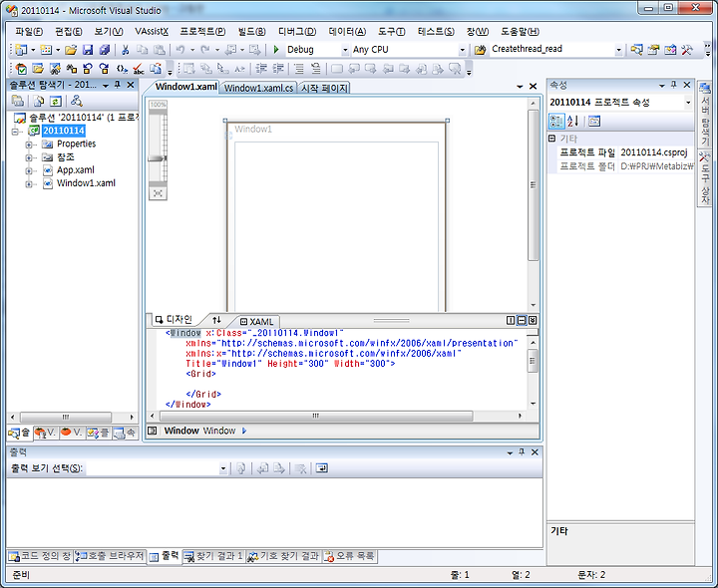
Task: Switch to the 디자인 view tab
Action: (174, 319)
